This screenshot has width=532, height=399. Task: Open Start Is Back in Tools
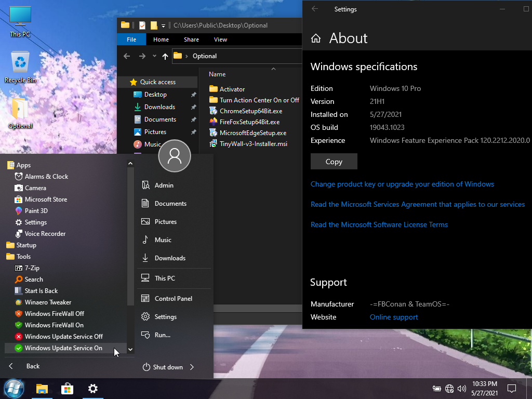41,291
